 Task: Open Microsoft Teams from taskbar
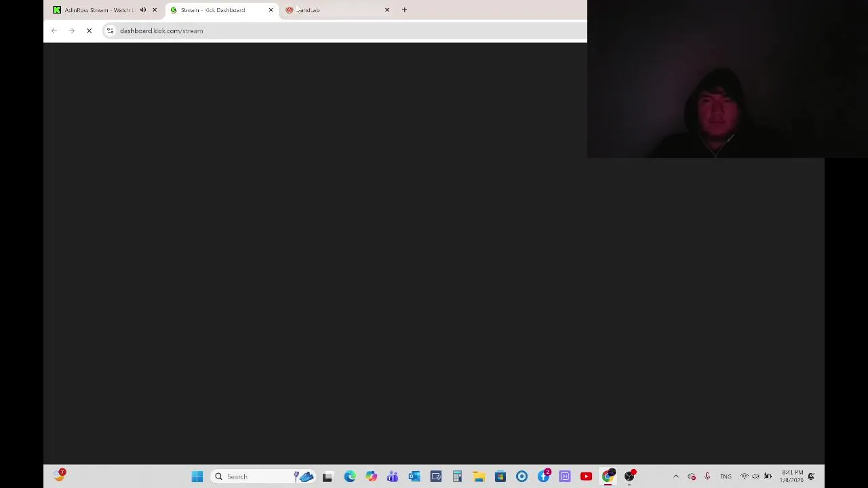(x=393, y=476)
